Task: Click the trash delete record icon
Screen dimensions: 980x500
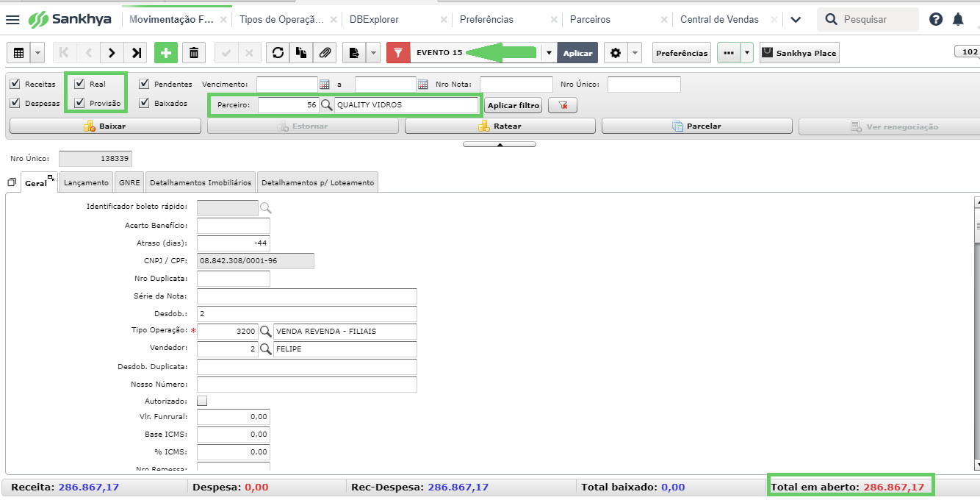Action: pos(194,53)
